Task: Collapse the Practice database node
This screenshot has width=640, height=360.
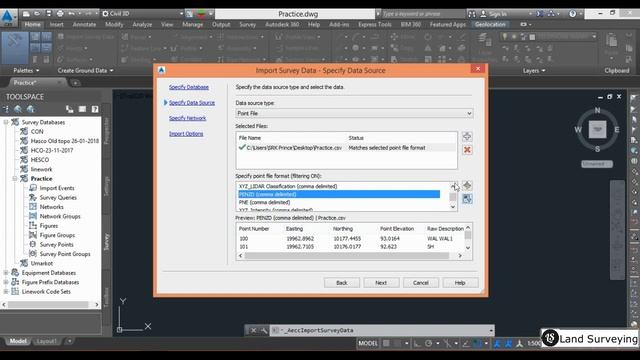Action: click(x=15, y=178)
